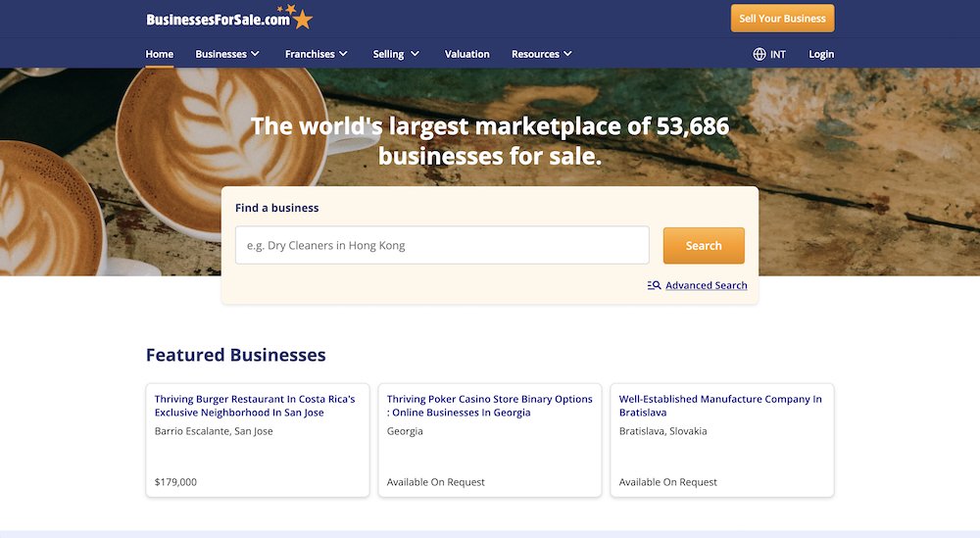The width and height of the screenshot is (980, 538).
Task: Open the Franchises menu label
Action: [x=310, y=54]
